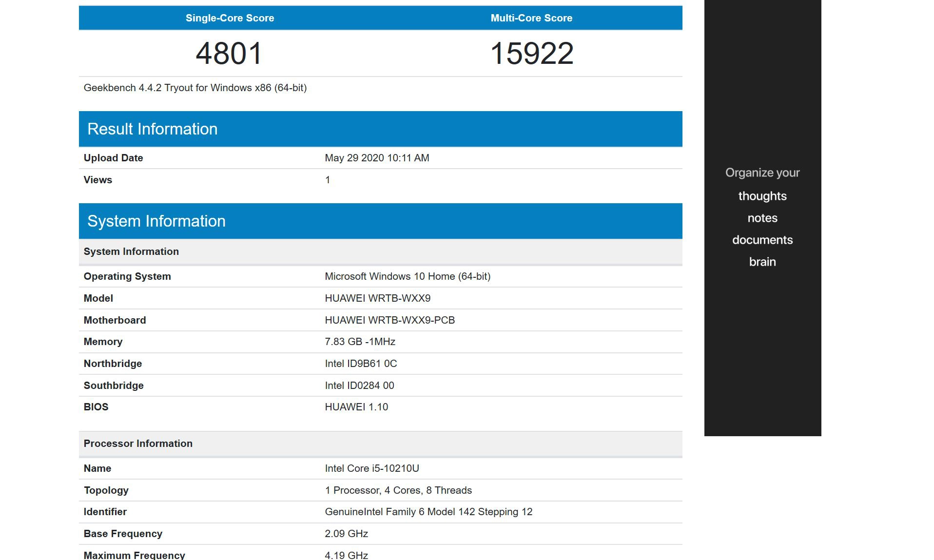Click the Motherboard label
Viewport: 934px width, 560px height.
point(115,320)
